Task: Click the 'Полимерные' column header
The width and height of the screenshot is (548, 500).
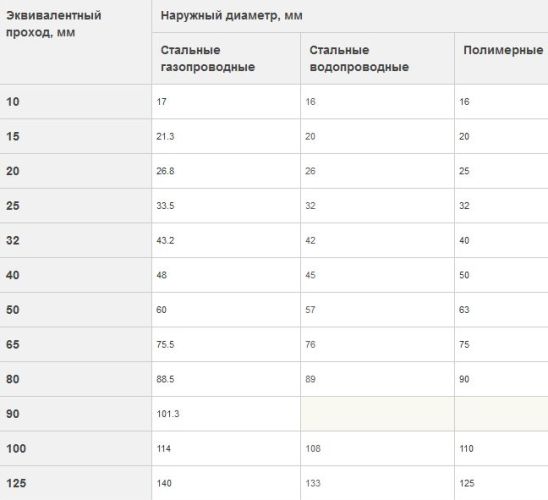Action: pos(502,59)
